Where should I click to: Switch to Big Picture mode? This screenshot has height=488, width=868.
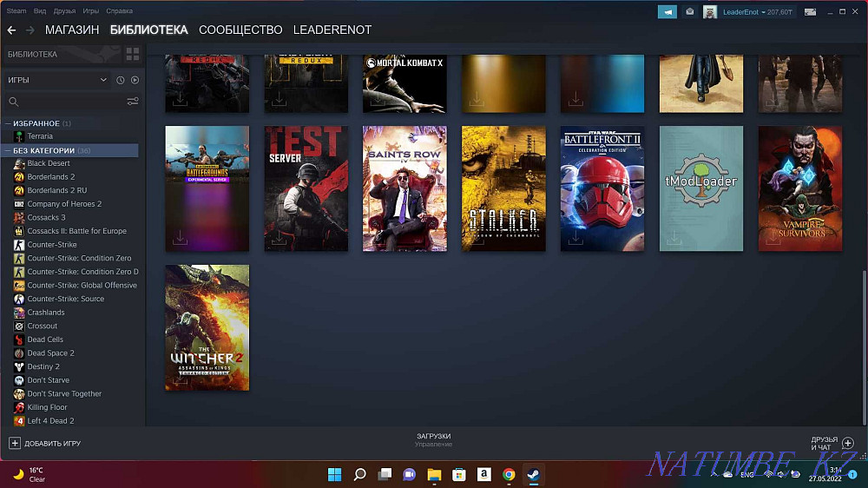810,11
